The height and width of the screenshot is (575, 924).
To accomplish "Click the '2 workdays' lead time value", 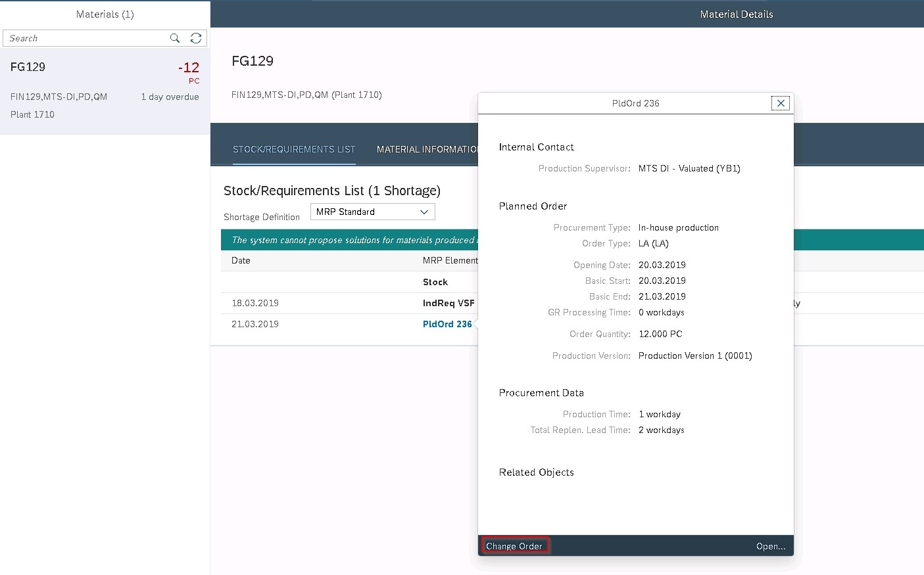I will coord(662,430).
